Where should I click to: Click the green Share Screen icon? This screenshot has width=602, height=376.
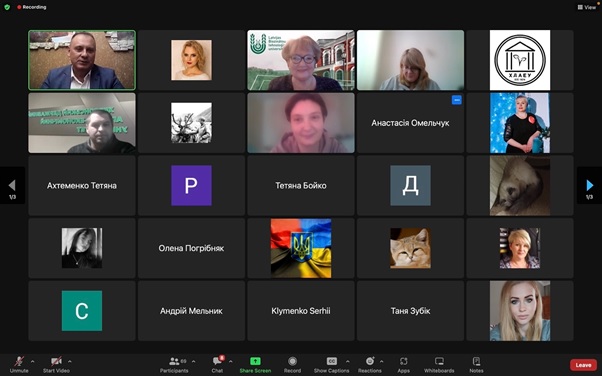pyautogui.click(x=255, y=361)
